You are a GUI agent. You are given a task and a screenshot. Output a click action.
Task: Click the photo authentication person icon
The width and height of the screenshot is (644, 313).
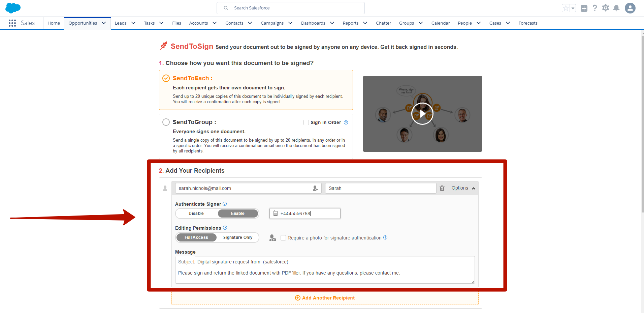pyautogui.click(x=272, y=238)
